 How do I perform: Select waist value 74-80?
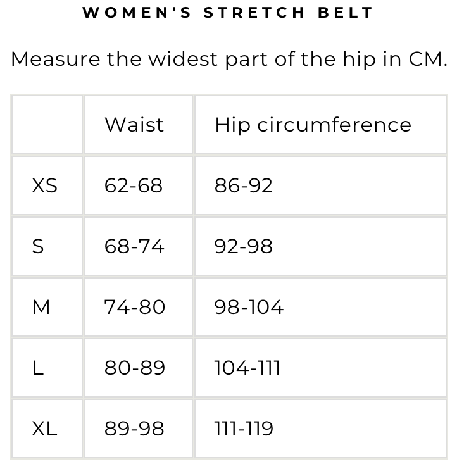(135, 307)
